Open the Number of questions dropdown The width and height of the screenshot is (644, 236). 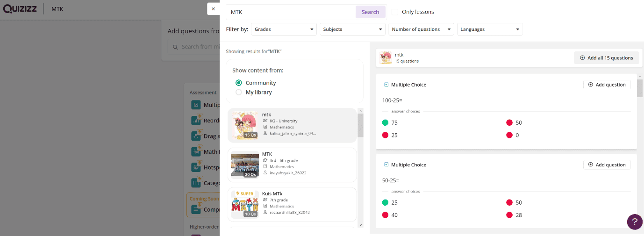coord(421,29)
